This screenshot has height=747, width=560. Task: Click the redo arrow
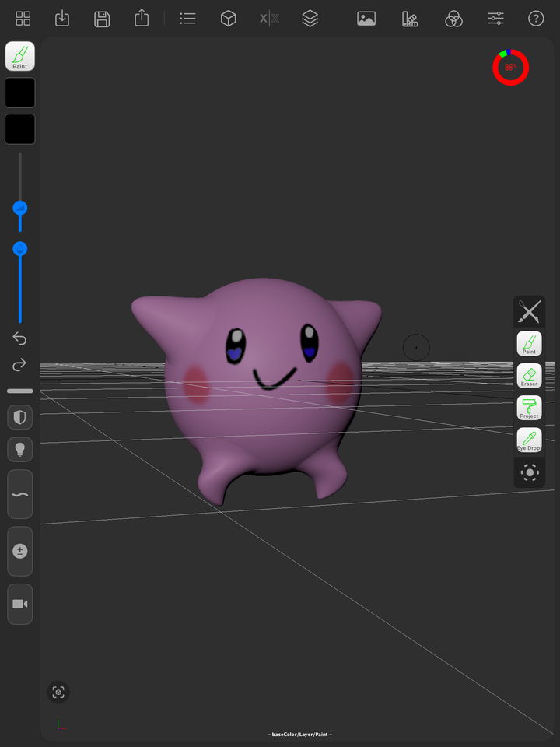19,365
